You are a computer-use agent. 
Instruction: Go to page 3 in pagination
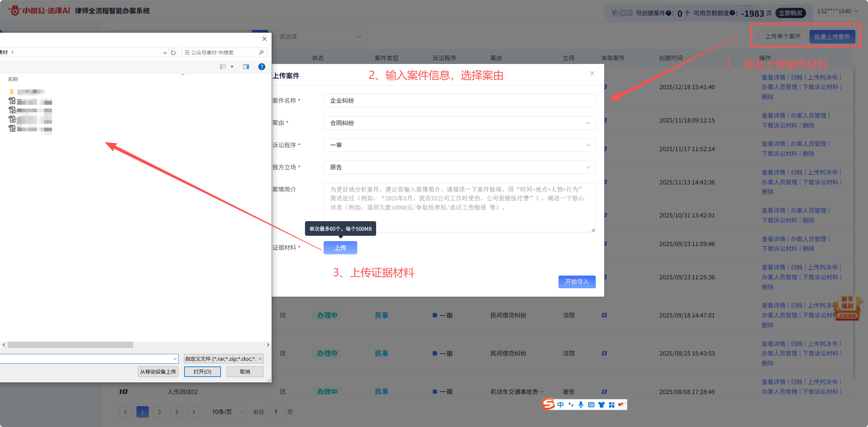[176, 412]
